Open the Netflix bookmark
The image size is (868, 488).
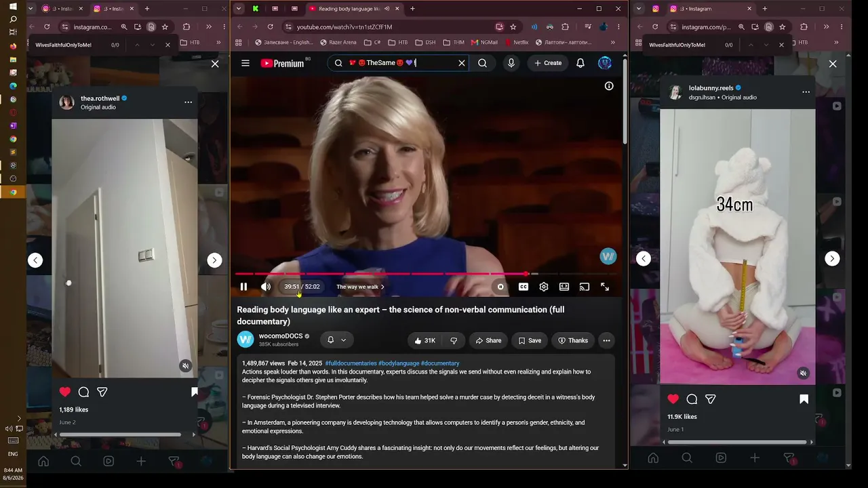[x=515, y=42]
